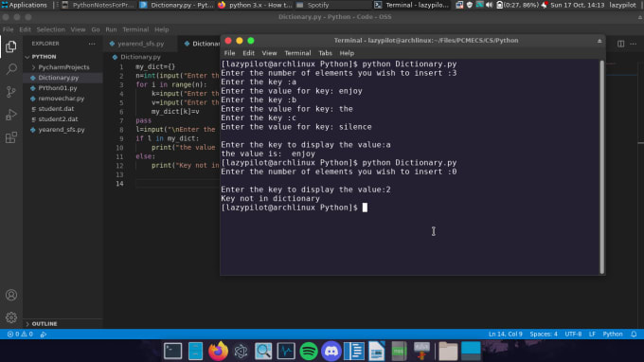The height and width of the screenshot is (362, 644).
Task: Open the Terminal window's Help menu
Action: pos(347,53)
